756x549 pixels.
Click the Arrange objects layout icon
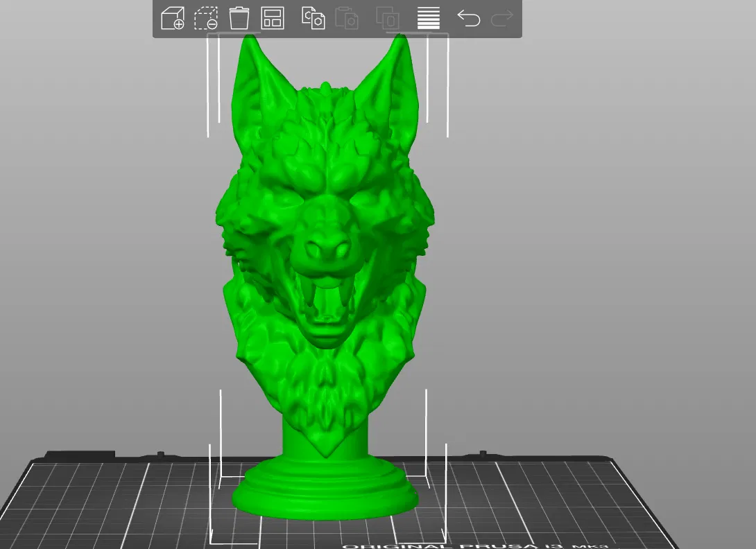(x=273, y=18)
